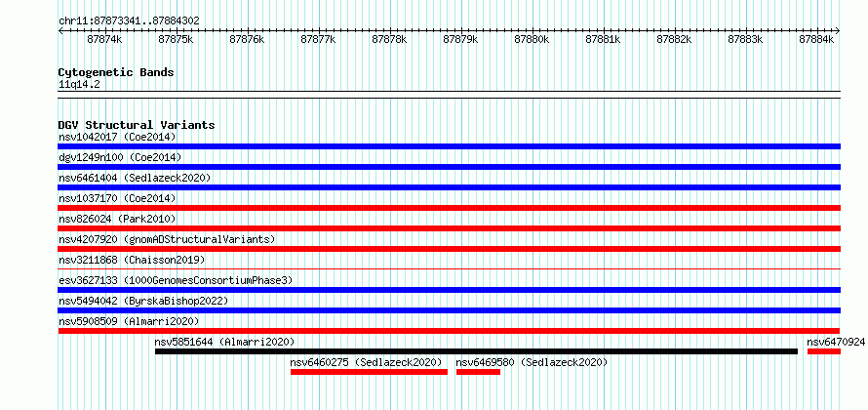Select label nsv5908509 (Almarri2020)

point(129,321)
